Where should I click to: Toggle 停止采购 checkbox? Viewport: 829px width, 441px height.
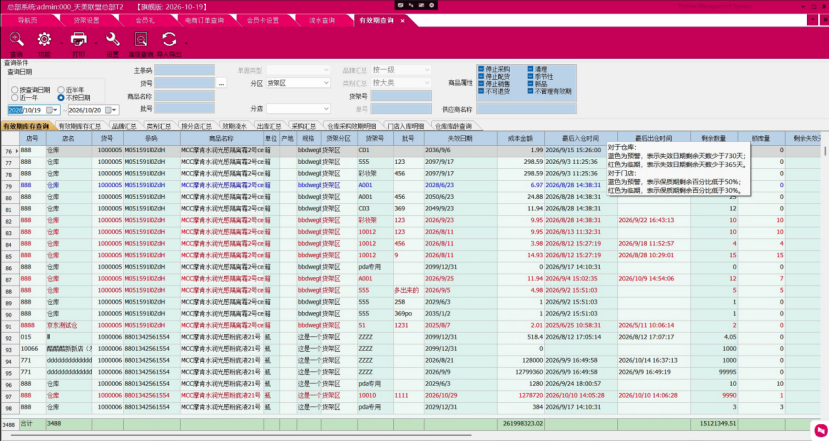(481, 69)
